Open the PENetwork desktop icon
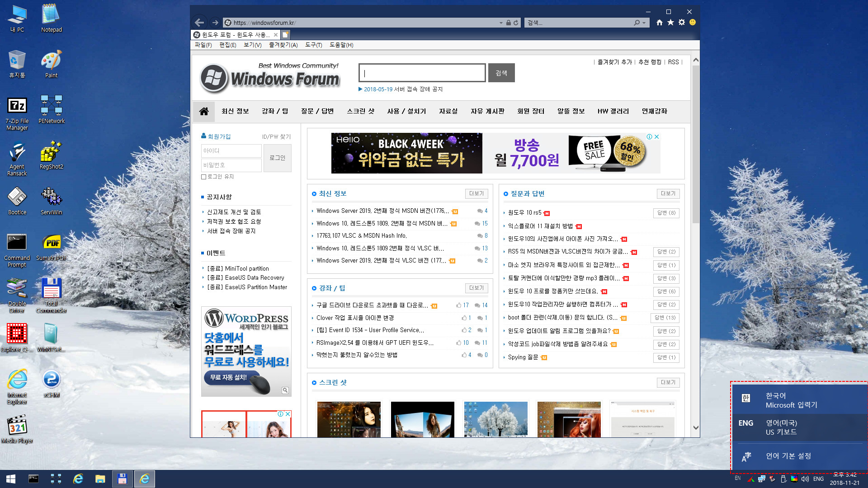This screenshot has height=488, width=868. pyautogui.click(x=51, y=109)
